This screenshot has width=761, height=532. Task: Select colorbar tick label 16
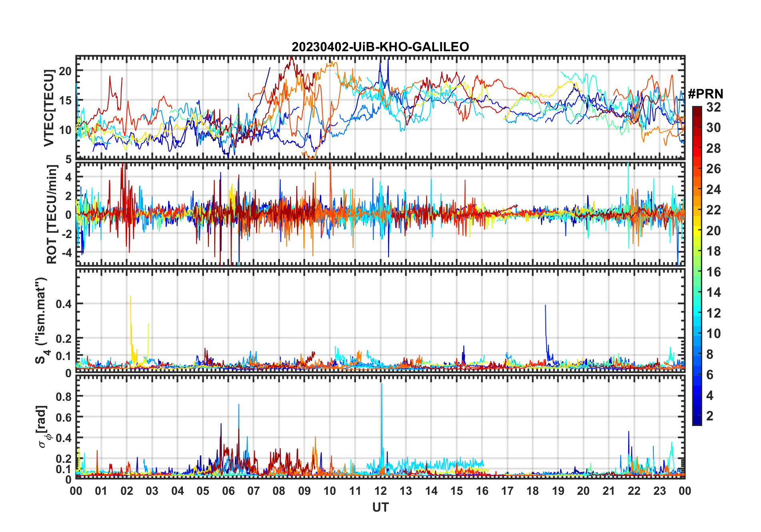(x=713, y=272)
